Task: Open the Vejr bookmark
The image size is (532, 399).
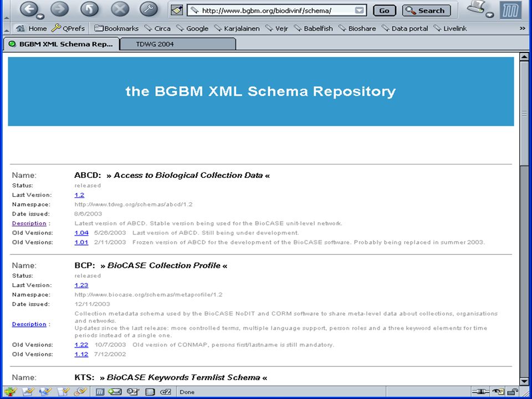Action: pos(277,28)
